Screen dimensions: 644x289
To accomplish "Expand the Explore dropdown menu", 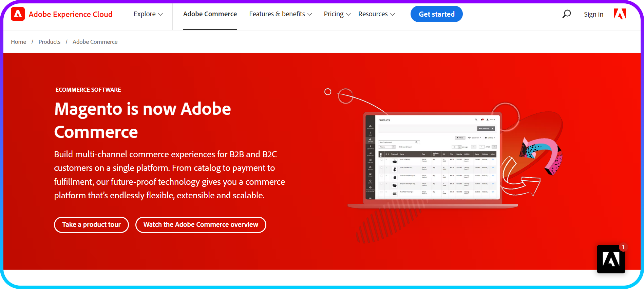I will [148, 14].
